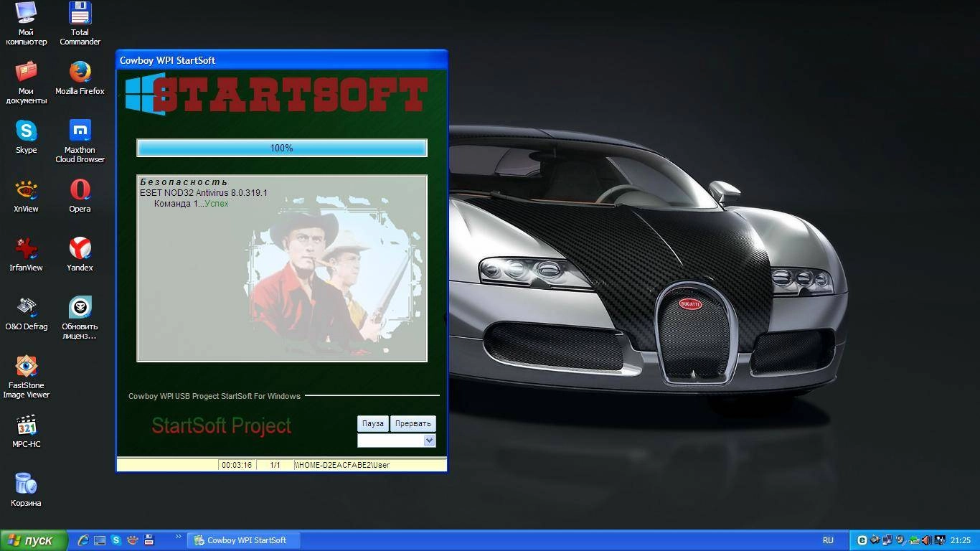Click the network connection tray icon
The height and width of the screenshot is (551, 980).
[887, 540]
